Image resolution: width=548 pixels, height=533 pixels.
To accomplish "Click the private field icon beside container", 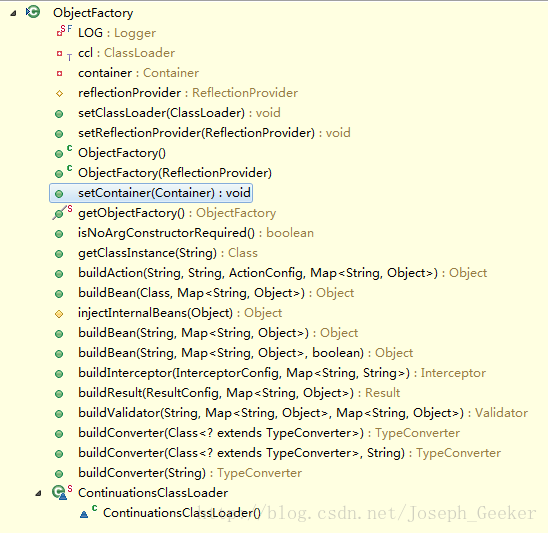I will point(59,73).
